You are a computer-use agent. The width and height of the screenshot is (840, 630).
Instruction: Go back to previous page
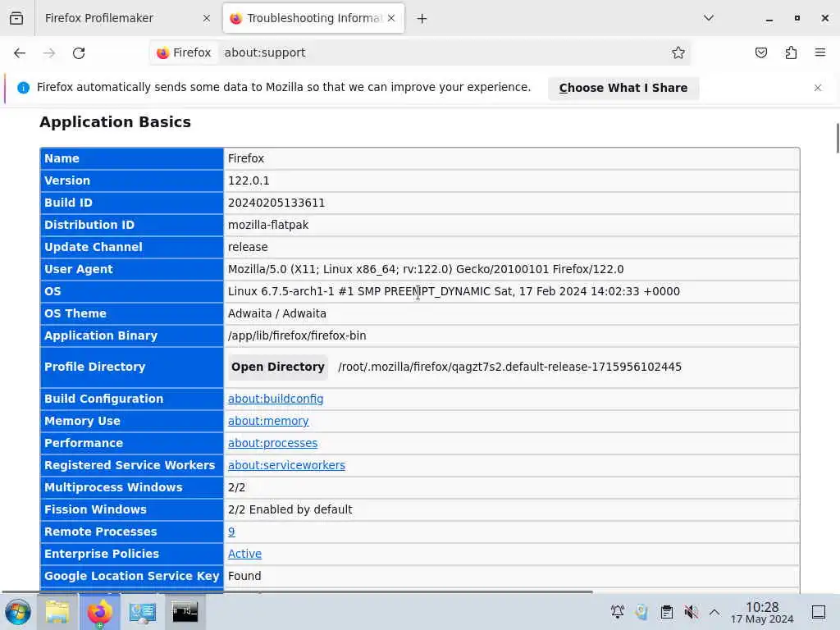click(x=20, y=52)
